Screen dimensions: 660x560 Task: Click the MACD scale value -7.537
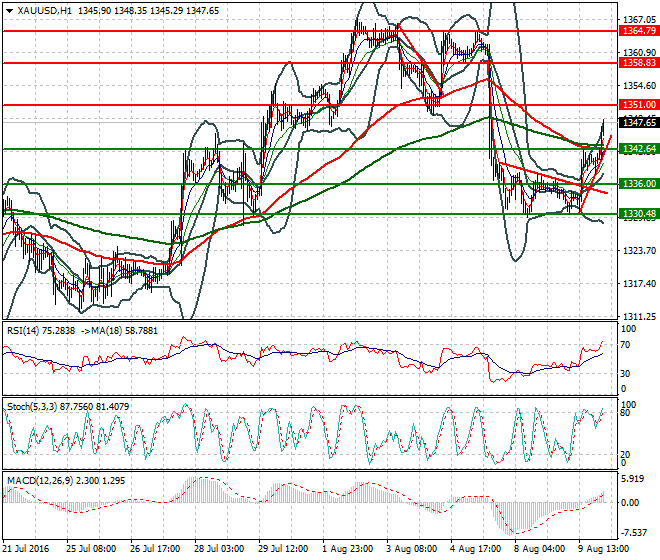pos(634,533)
